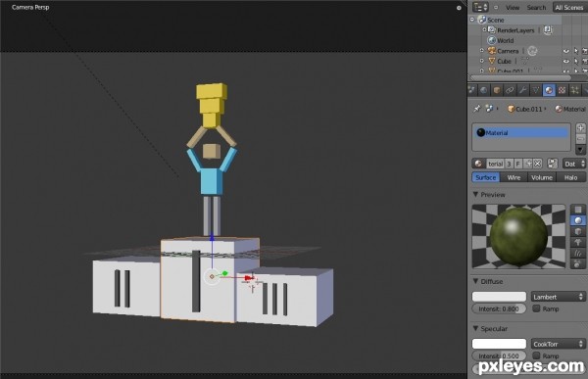This screenshot has height=379, width=588.
Task: Open the outliner View menu
Action: point(513,8)
